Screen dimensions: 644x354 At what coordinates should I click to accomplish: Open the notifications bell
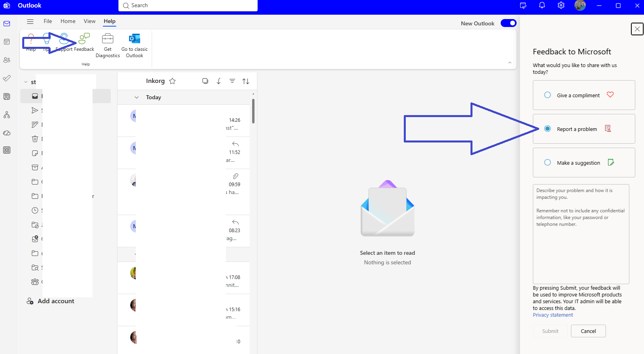[542, 6]
